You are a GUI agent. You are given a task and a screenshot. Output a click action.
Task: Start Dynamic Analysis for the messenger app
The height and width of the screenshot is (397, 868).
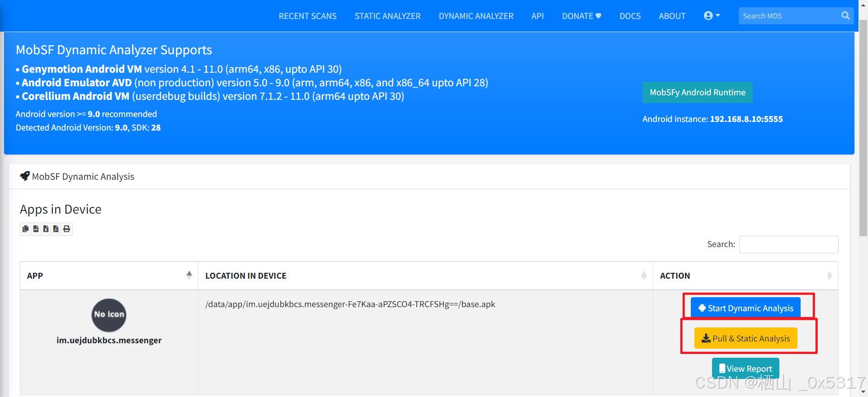coord(745,308)
